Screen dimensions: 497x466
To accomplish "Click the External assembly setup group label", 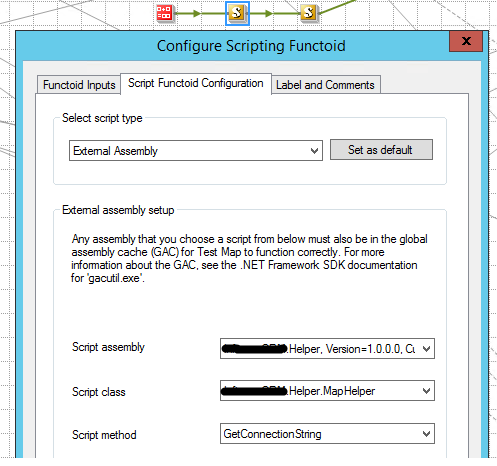I will (118, 210).
